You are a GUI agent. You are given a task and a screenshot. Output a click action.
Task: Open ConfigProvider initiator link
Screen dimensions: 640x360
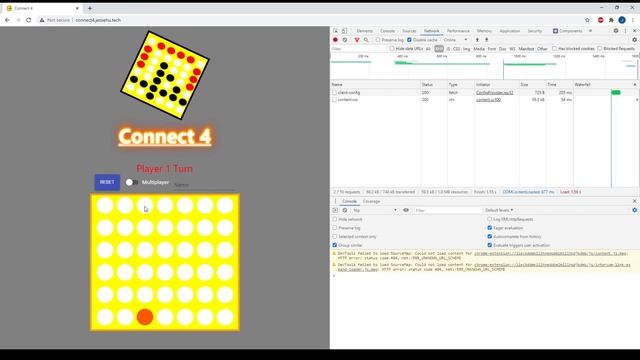click(495, 93)
